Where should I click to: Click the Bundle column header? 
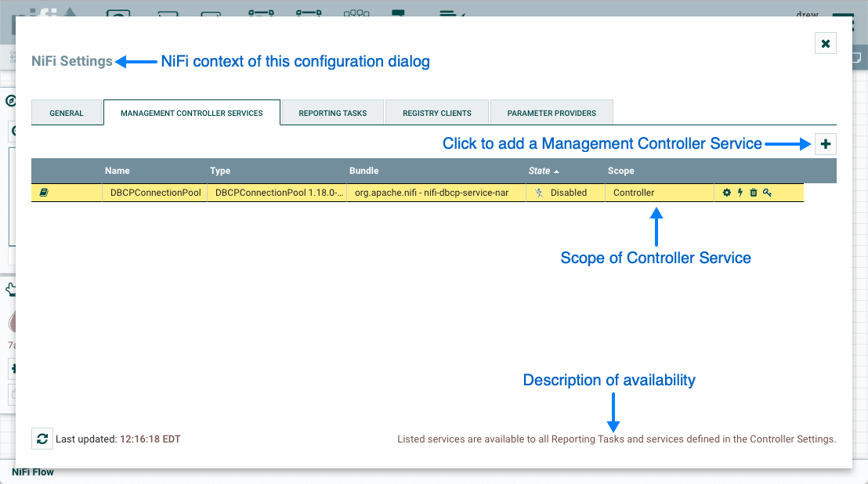364,171
